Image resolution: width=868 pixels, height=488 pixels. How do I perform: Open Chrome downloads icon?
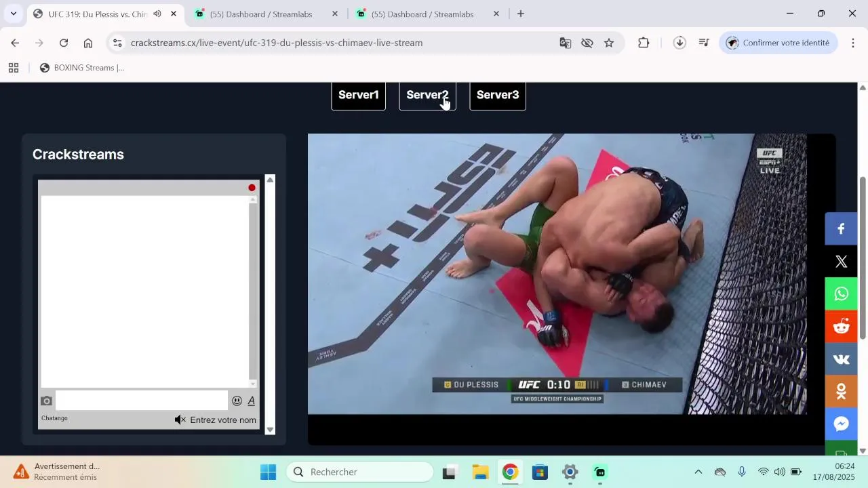pyautogui.click(x=679, y=43)
